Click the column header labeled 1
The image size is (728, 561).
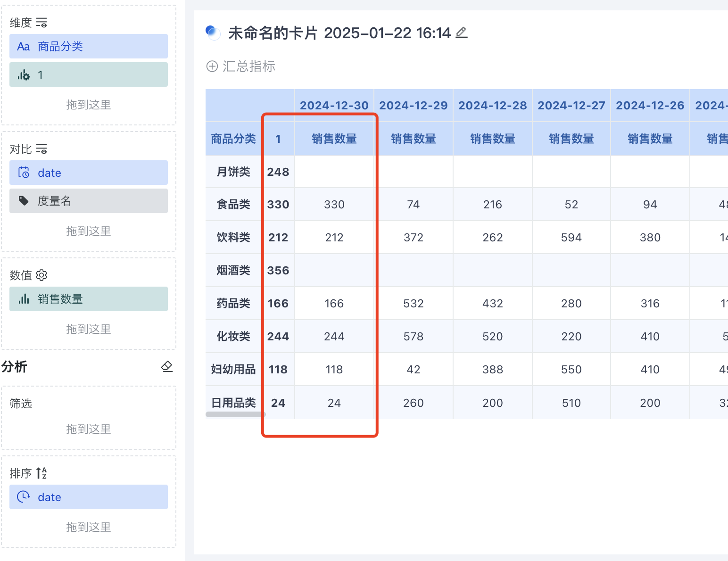click(x=278, y=139)
